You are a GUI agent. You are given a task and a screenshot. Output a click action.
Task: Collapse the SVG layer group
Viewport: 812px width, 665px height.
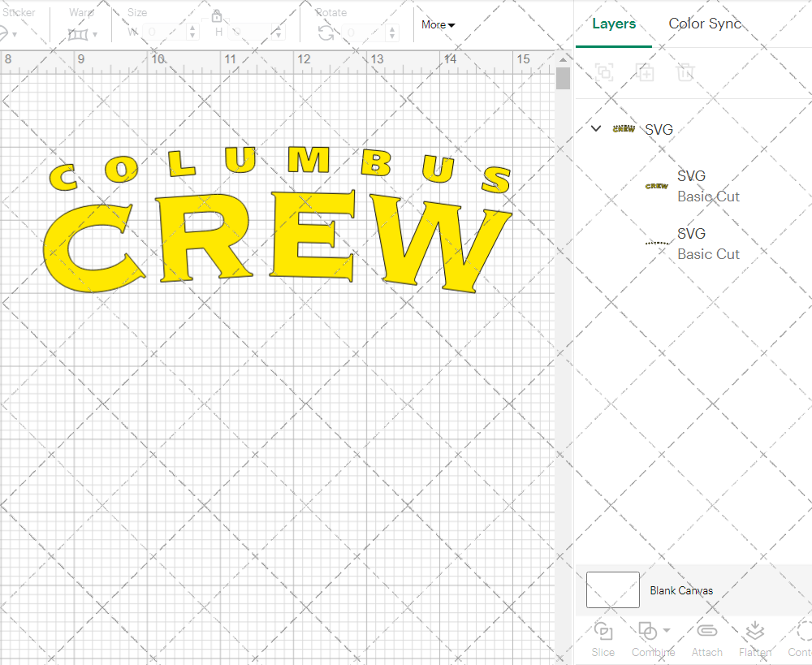595,128
